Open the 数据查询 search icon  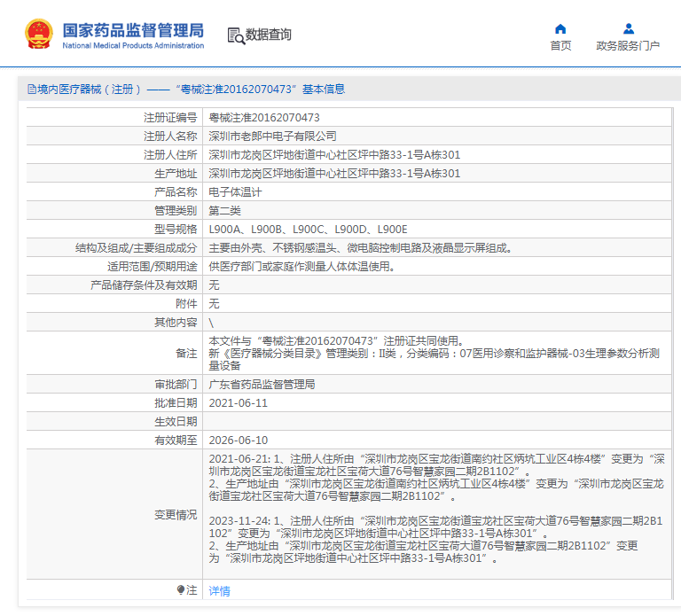[236, 35]
